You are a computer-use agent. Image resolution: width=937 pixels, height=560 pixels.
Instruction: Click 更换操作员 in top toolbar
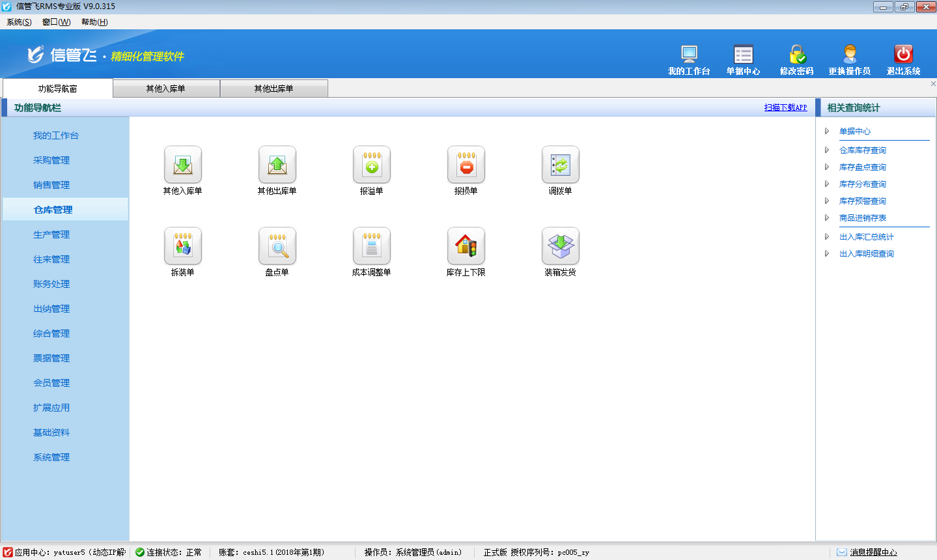click(849, 55)
